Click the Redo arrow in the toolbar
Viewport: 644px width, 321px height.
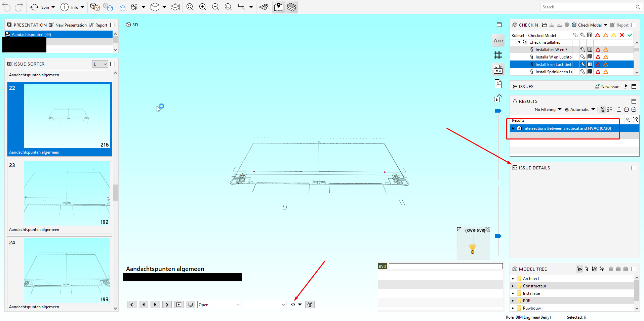click(19, 7)
